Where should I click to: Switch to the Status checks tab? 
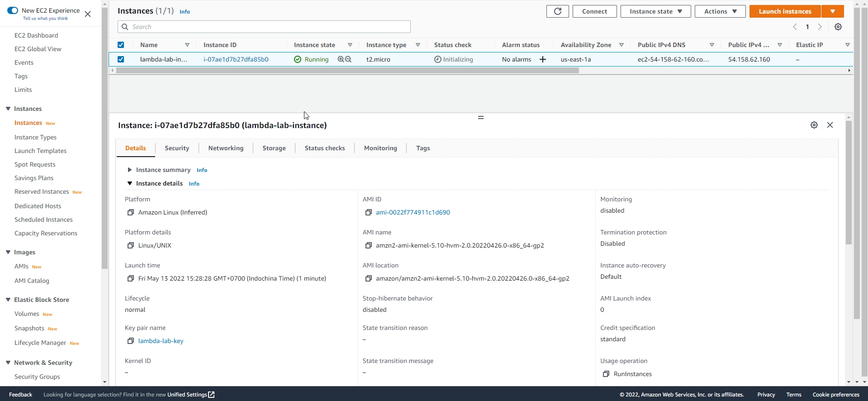(325, 148)
